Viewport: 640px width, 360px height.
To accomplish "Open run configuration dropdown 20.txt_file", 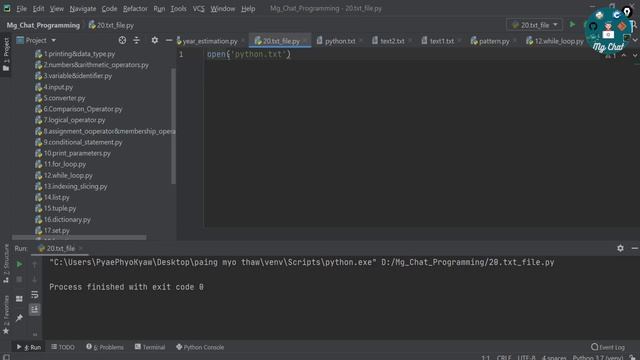I will [534, 25].
